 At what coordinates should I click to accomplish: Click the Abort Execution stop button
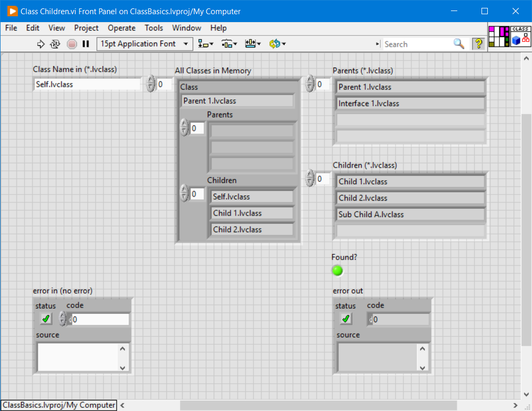72,44
